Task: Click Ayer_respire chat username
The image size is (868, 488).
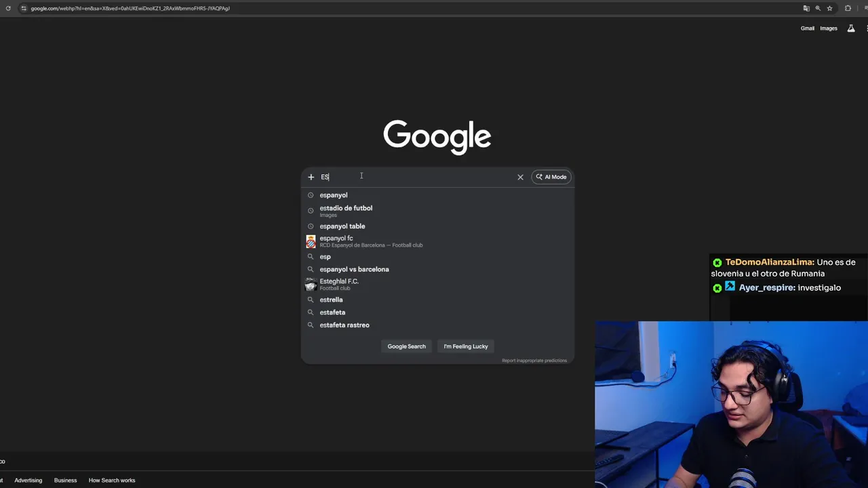Action: point(767,288)
